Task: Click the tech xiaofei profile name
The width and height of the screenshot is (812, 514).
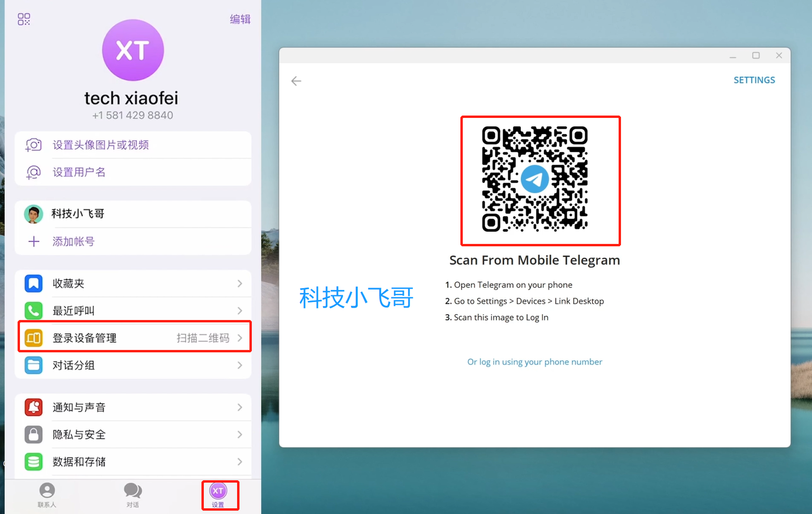Action: tap(131, 98)
